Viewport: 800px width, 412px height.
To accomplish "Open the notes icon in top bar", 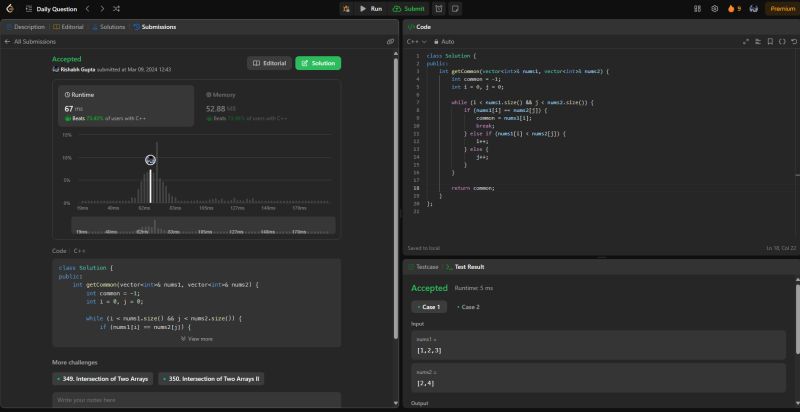I will (x=456, y=8).
